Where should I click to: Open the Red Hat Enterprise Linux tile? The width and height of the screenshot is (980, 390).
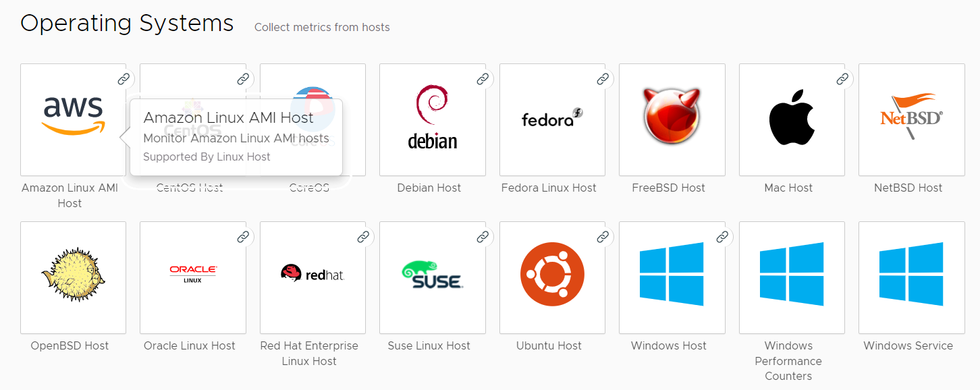tap(312, 277)
